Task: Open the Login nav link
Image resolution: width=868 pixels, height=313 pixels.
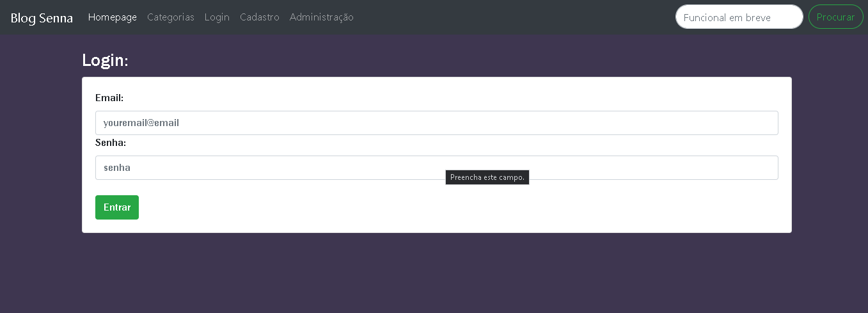Action: [x=217, y=17]
